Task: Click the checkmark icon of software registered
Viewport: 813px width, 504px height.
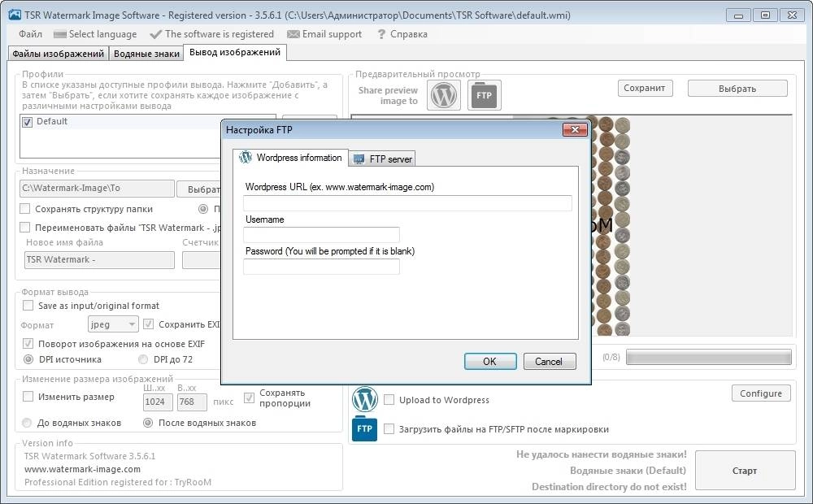Action: point(155,35)
